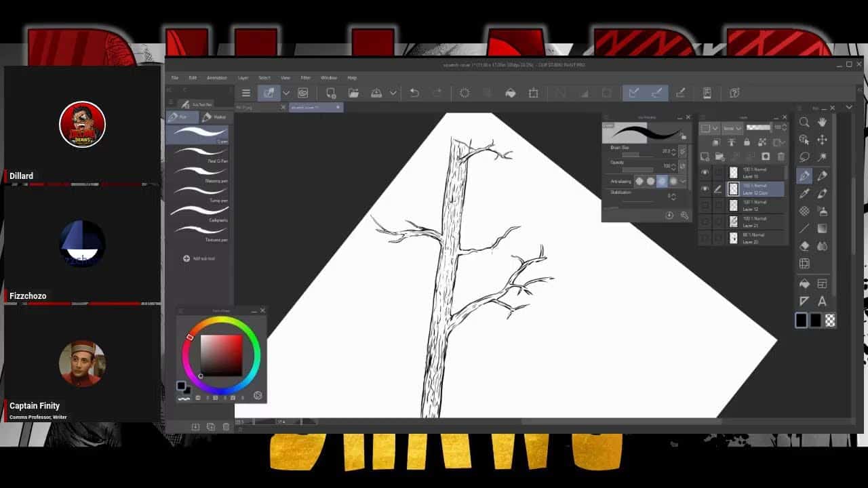Expand the anti-aliasing options arrow
This screenshot has height=488, width=868.
coord(683,181)
